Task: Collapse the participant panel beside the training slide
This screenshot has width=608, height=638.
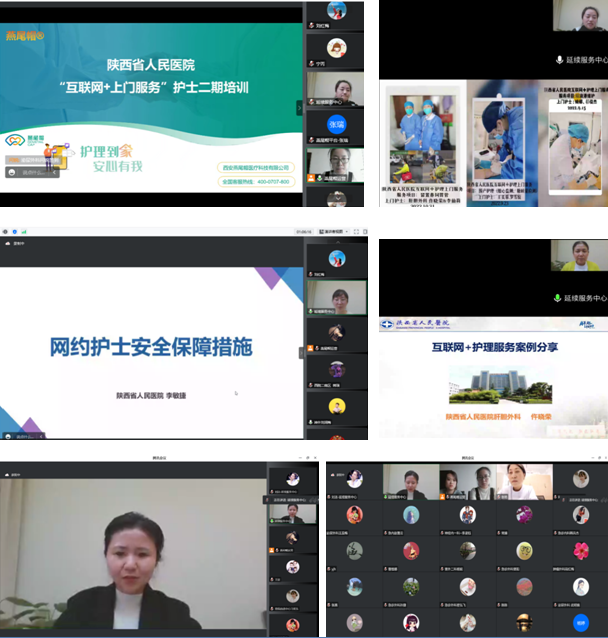Action: tap(299, 106)
